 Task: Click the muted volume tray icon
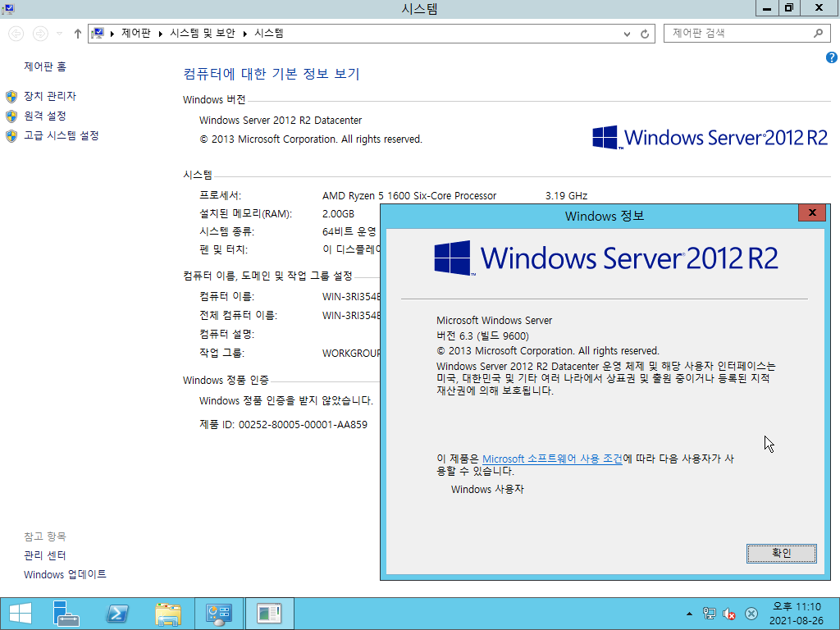pyautogui.click(x=729, y=614)
